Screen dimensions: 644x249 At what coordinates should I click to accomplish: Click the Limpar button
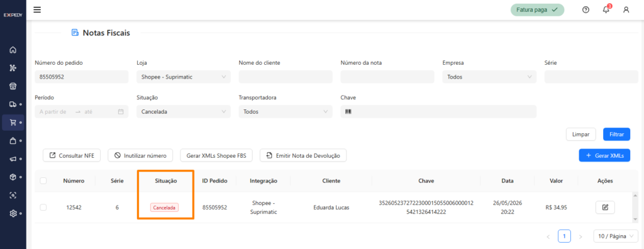point(580,135)
